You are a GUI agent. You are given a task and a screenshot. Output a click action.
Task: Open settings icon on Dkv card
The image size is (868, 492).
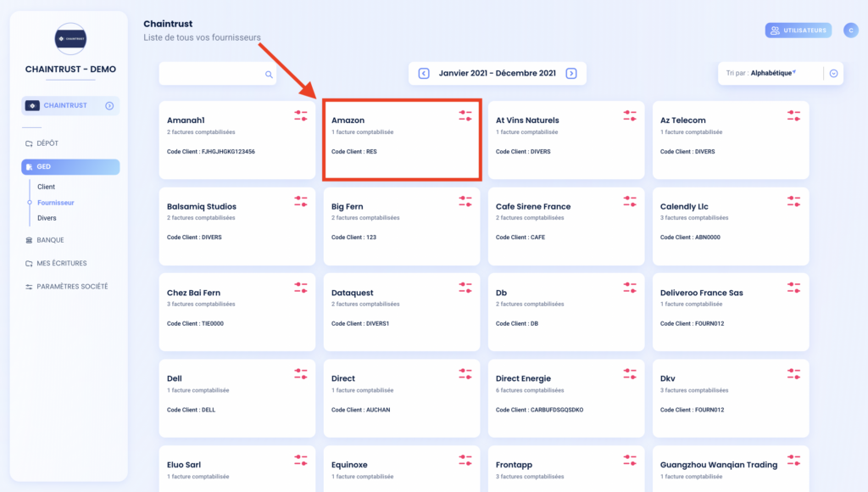[793, 374]
